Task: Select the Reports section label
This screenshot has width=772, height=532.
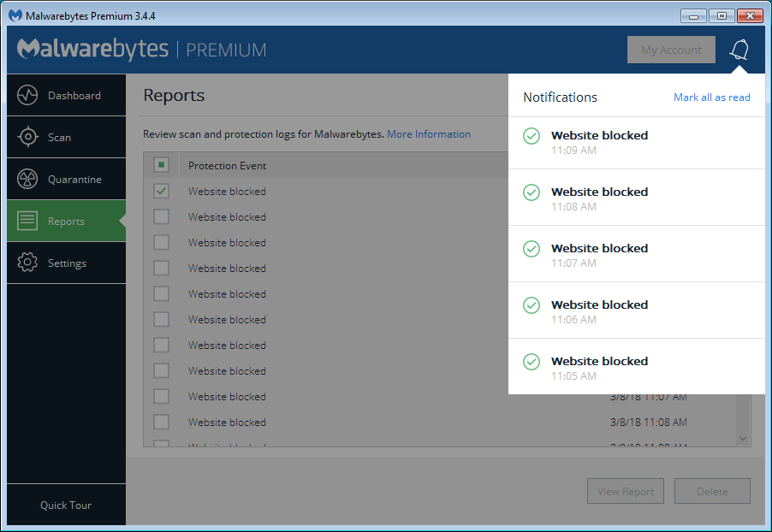Action: 66,222
